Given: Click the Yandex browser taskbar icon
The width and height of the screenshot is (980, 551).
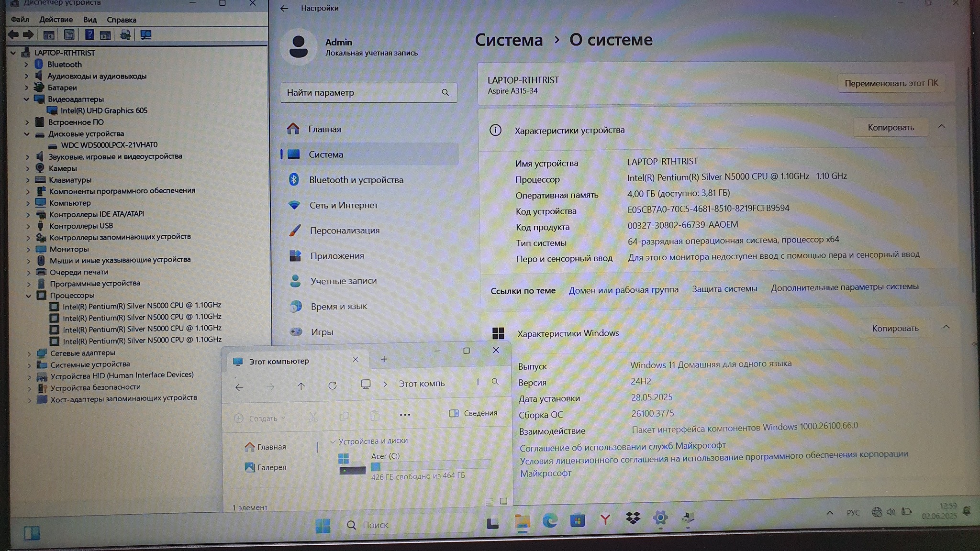Looking at the screenshot, I should (x=605, y=519).
